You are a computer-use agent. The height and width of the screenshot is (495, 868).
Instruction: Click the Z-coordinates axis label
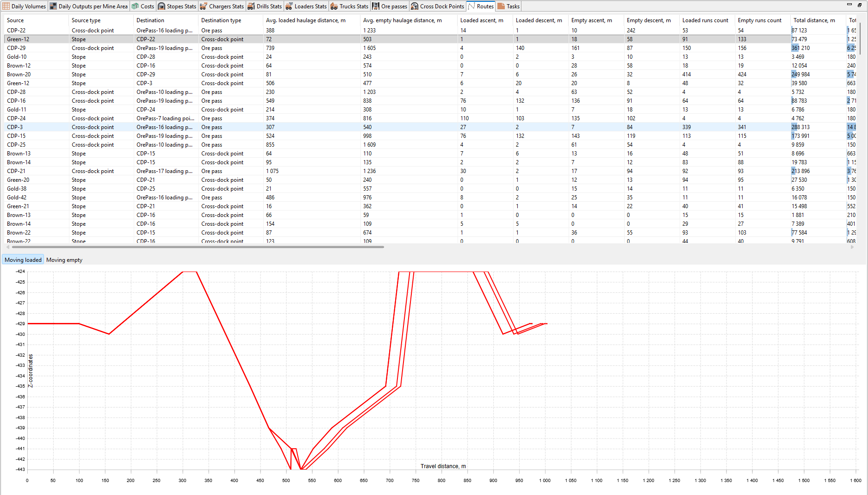31,371
